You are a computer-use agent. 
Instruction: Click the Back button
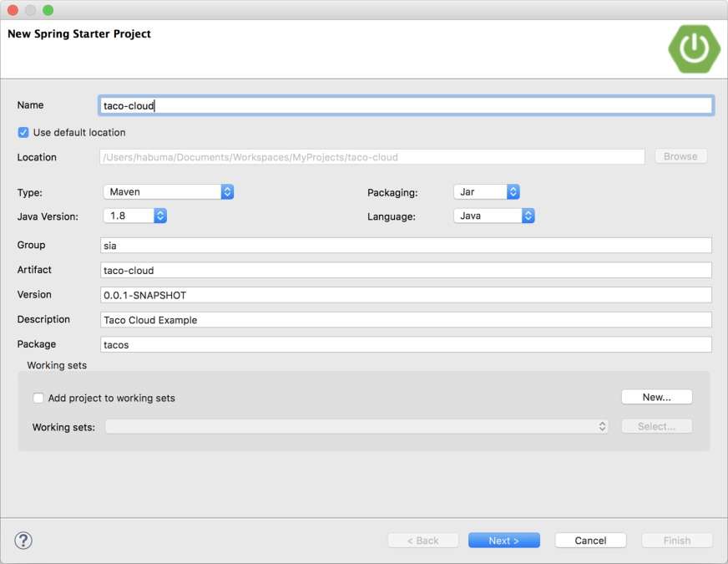click(423, 541)
